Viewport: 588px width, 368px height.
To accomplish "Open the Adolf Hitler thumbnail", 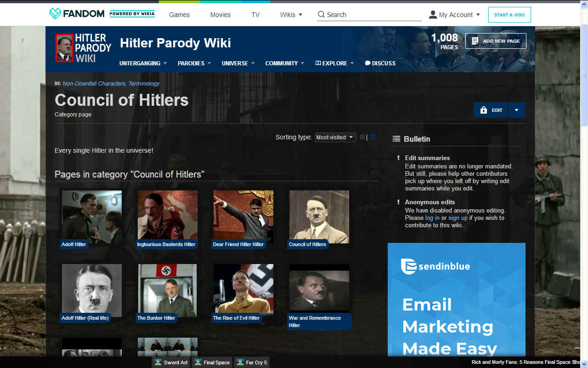I will (x=92, y=217).
